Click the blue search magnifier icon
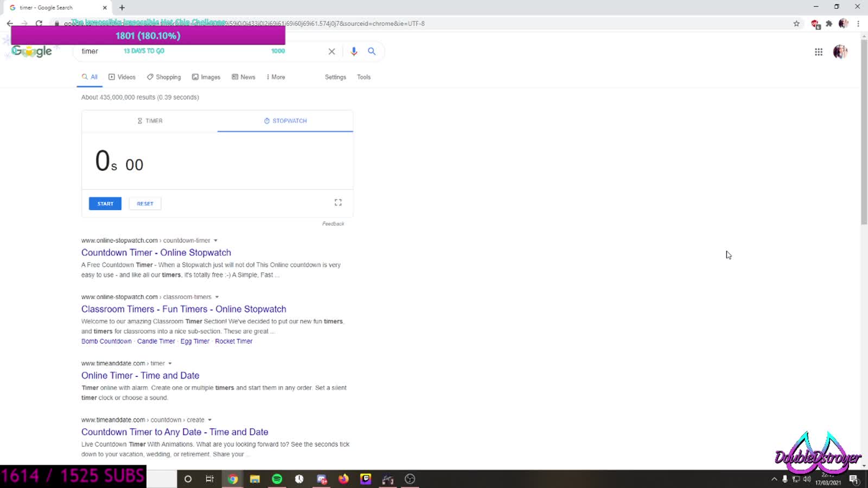The height and width of the screenshot is (488, 868). (372, 51)
